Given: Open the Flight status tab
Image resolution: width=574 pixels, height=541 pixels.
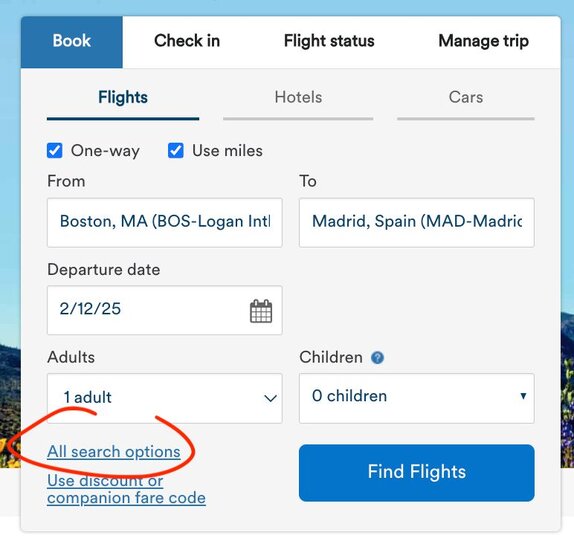Looking at the screenshot, I should click(x=329, y=41).
